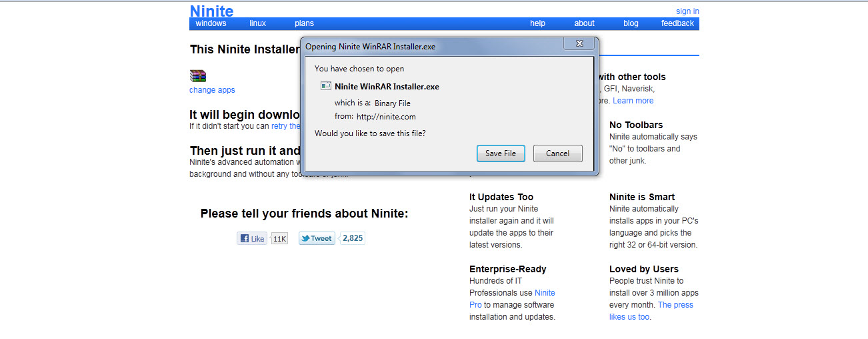This screenshot has width=868, height=339.
Task: Click the Ninite logo heading
Action: [211, 11]
